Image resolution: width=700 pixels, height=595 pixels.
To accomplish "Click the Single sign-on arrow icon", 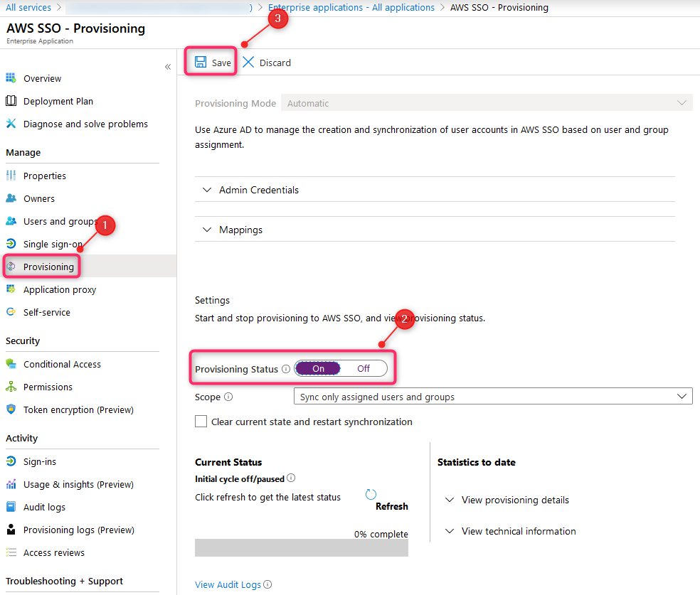I will click(11, 244).
